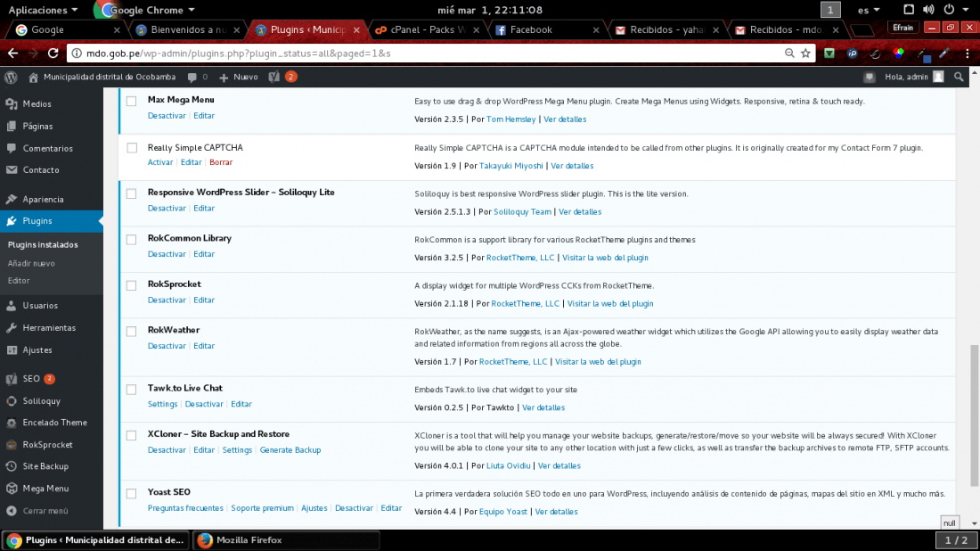Check the Soliloquy Lite slider plugin checkbox

click(x=131, y=193)
